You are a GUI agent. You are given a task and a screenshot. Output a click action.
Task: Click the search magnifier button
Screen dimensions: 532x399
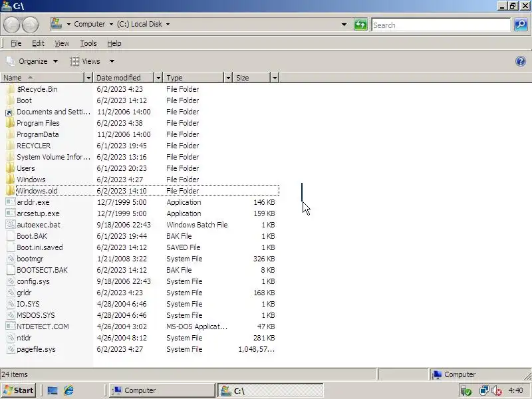521,25
